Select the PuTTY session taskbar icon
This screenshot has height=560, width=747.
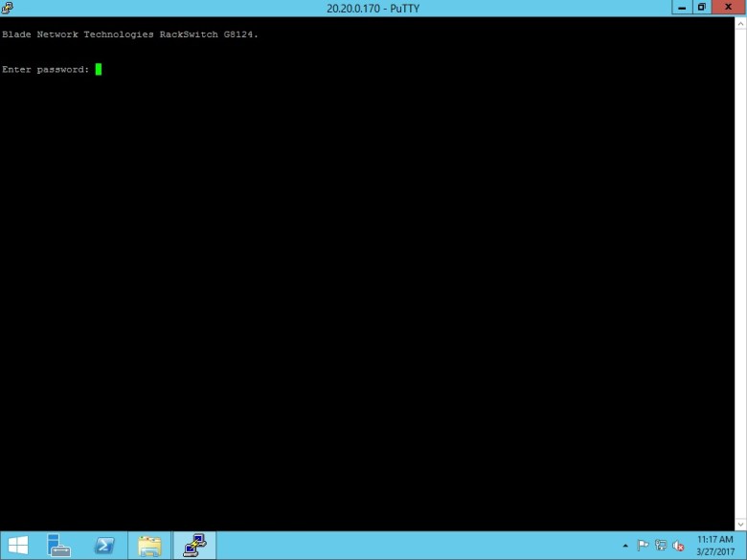pyautogui.click(x=194, y=546)
